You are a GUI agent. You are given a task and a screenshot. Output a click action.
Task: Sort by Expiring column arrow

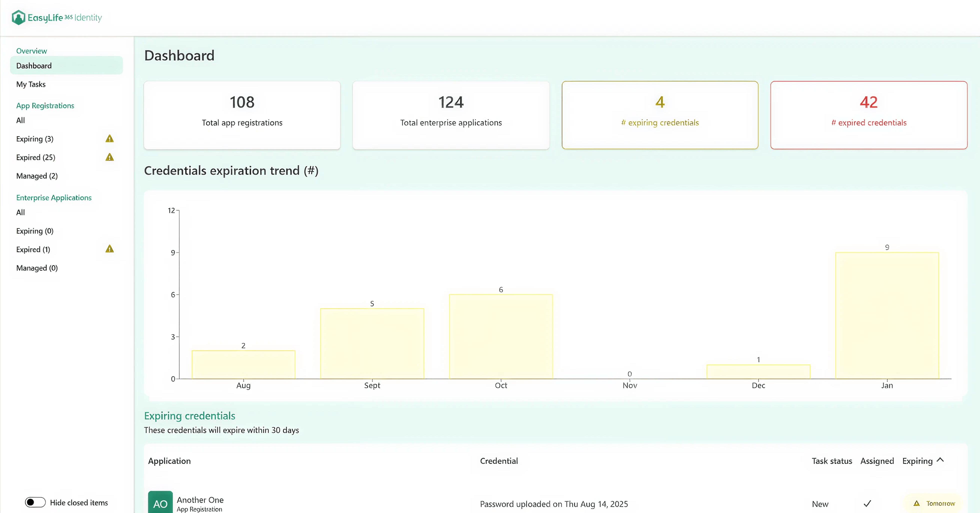pyautogui.click(x=940, y=460)
